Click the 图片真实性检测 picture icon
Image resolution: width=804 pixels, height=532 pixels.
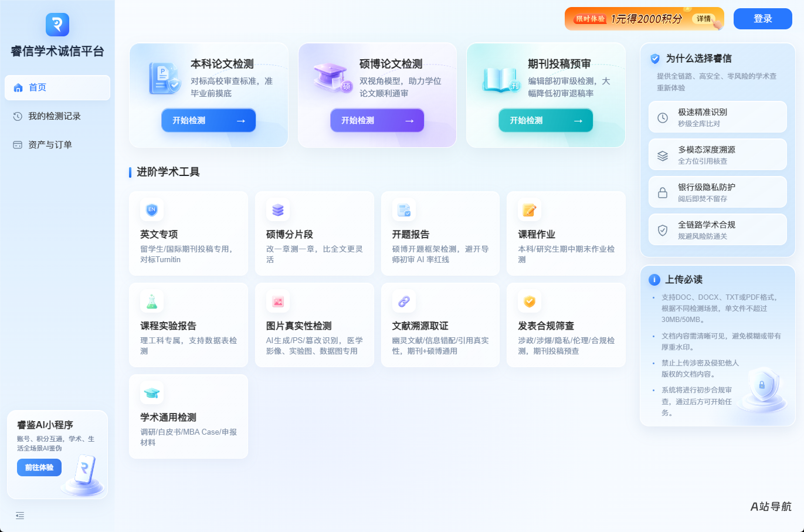click(x=278, y=301)
